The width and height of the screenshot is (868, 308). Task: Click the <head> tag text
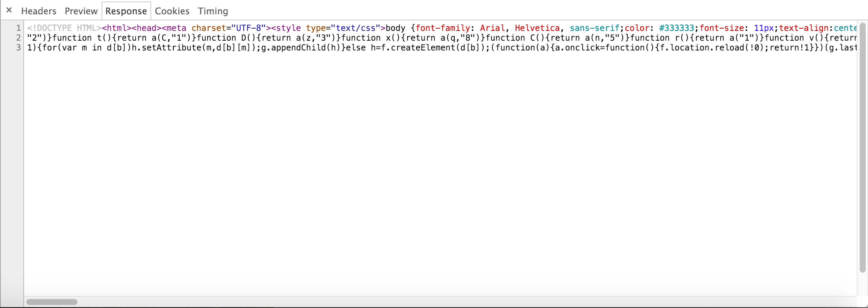click(147, 28)
